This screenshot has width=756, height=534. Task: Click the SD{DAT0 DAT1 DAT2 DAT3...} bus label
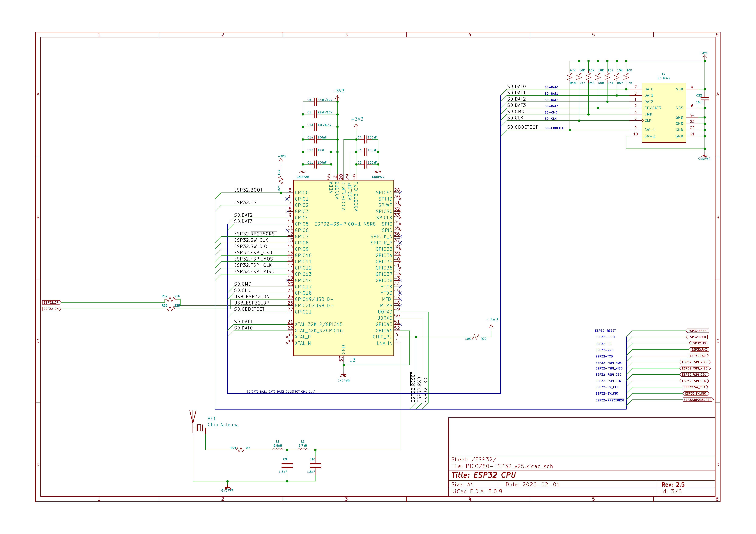[x=281, y=392]
